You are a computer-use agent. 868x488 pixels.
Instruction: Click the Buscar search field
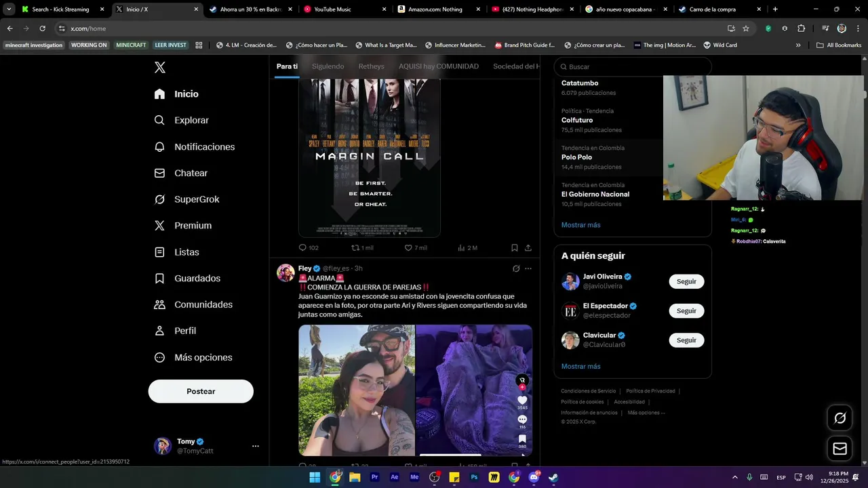(x=633, y=66)
